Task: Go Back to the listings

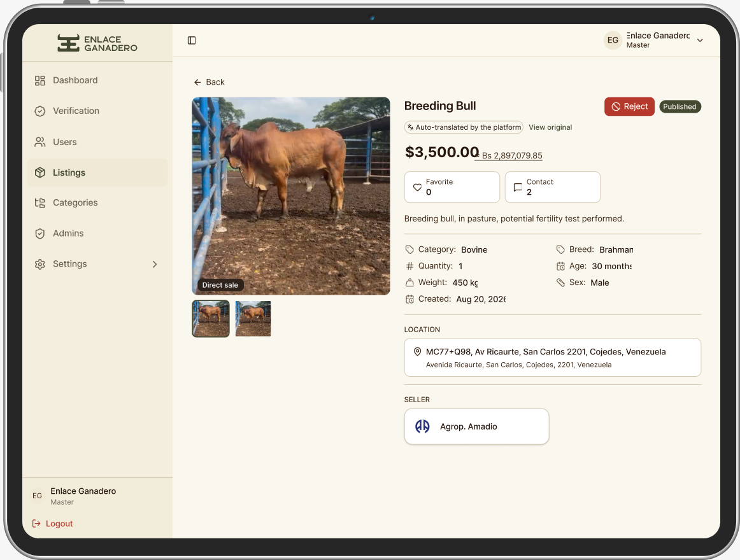Action: coord(209,82)
